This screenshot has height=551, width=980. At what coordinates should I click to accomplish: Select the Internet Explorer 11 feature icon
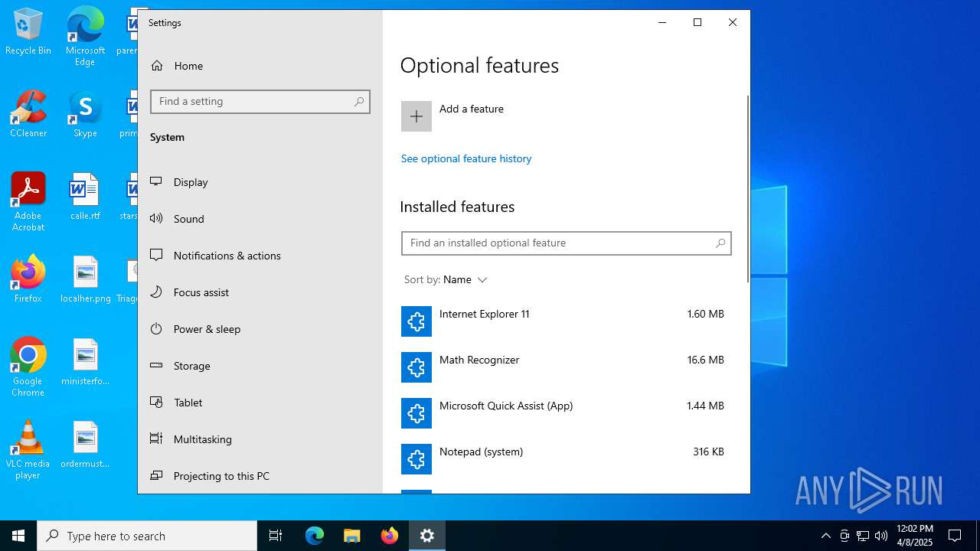pyautogui.click(x=416, y=321)
